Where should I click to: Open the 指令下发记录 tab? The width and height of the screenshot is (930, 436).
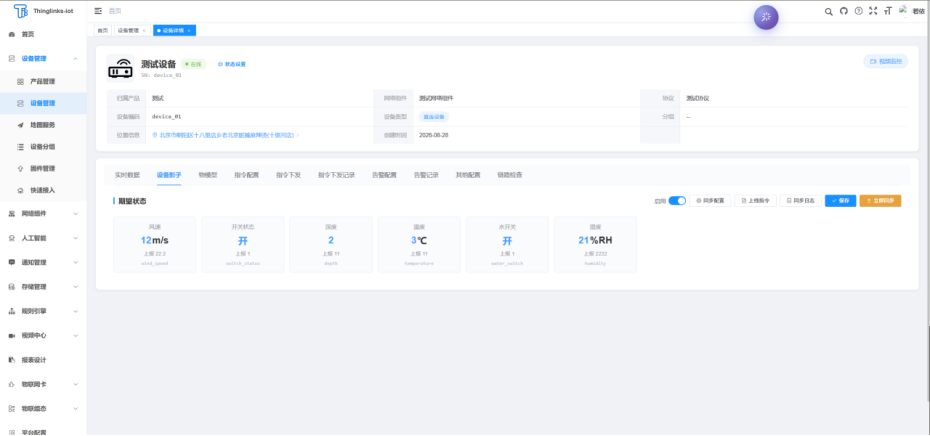(x=336, y=176)
